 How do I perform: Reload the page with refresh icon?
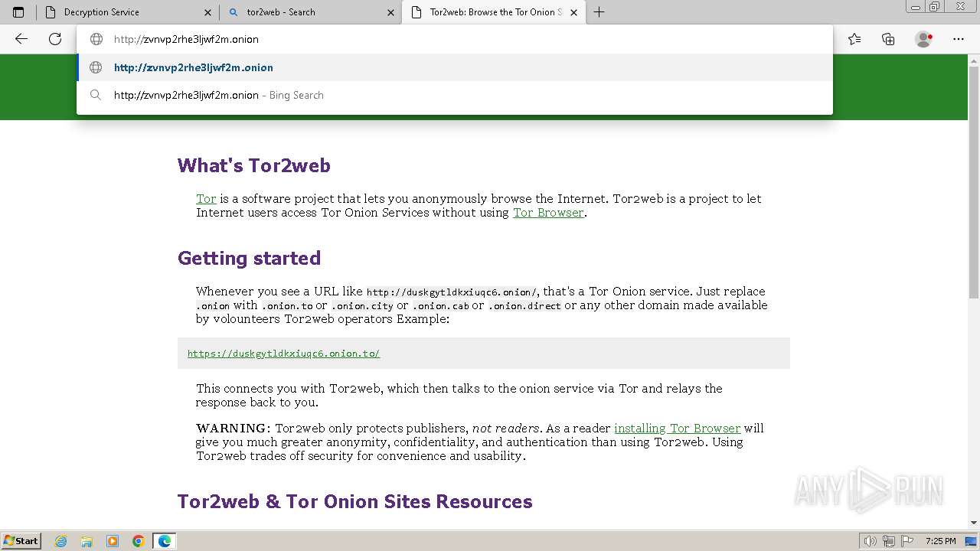point(55,39)
